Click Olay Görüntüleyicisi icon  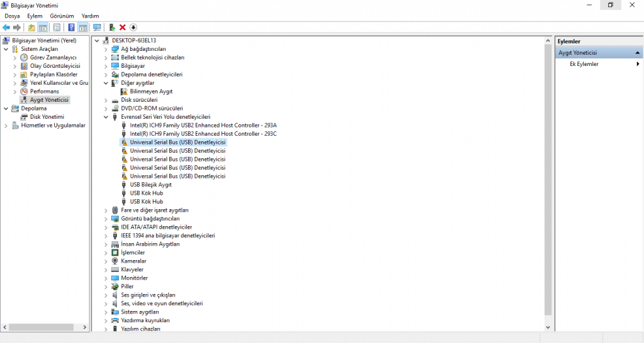tap(25, 66)
